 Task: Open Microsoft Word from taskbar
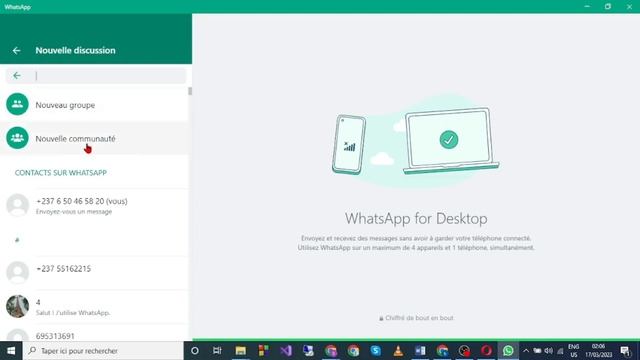[420, 351]
